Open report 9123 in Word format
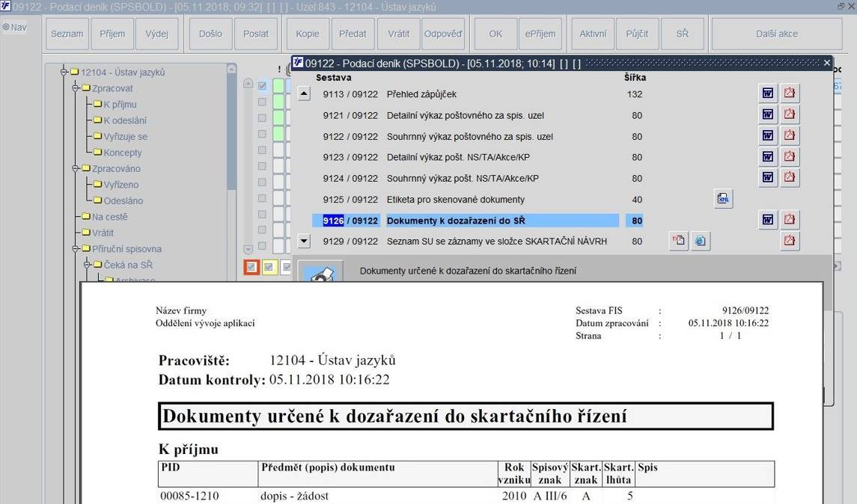 [x=768, y=157]
